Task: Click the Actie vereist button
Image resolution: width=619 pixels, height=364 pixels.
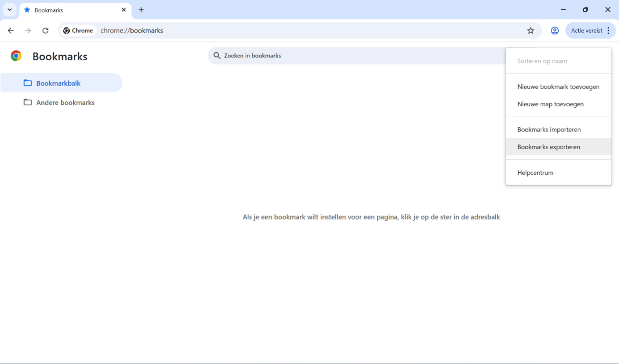Action: [586, 30]
